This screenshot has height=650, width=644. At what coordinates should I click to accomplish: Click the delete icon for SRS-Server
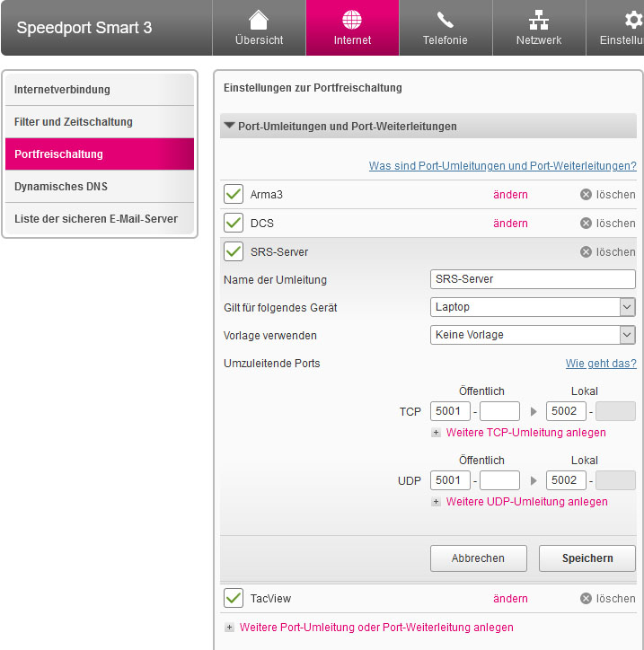click(x=586, y=251)
